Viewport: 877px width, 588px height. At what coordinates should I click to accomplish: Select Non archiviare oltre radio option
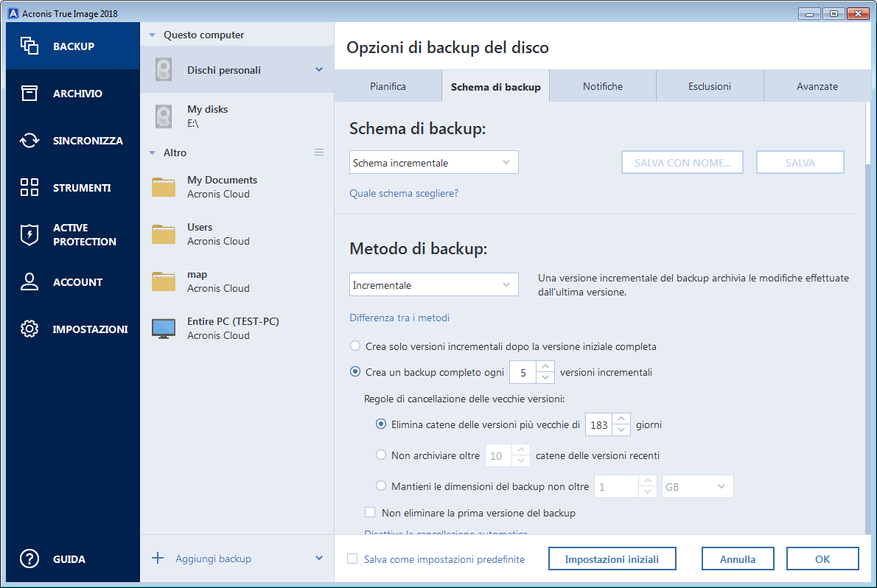click(x=381, y=455)
